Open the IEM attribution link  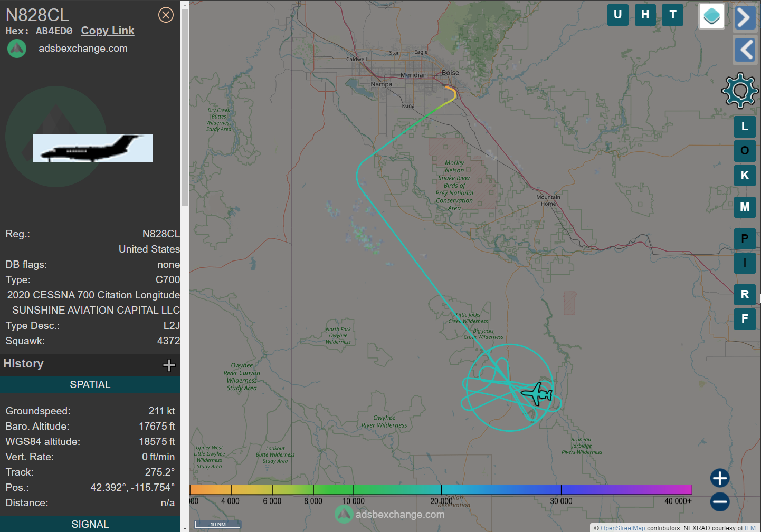click(x=750, y=528)
